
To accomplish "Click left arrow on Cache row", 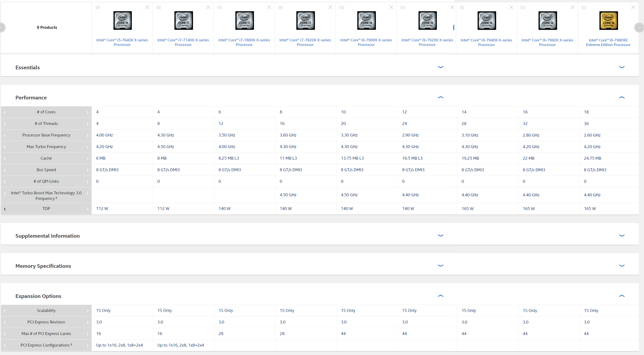I will pos(5,159).
